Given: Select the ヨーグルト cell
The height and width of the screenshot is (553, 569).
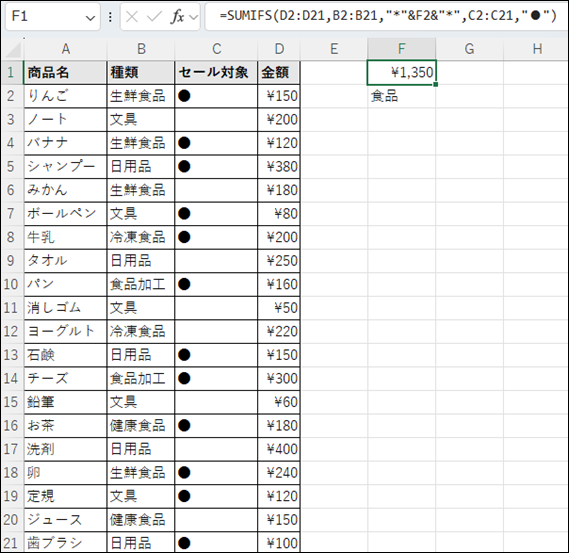Looking at the screenshot, I should pos(65,331).
